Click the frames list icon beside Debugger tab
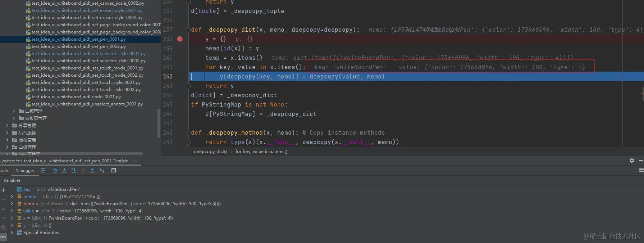Viewport: 644px width, 243px height. coord(43,170)
